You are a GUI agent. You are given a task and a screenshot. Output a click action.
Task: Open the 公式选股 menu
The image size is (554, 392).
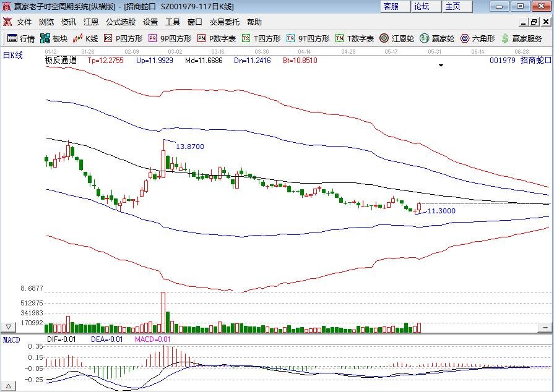(121, 22)
